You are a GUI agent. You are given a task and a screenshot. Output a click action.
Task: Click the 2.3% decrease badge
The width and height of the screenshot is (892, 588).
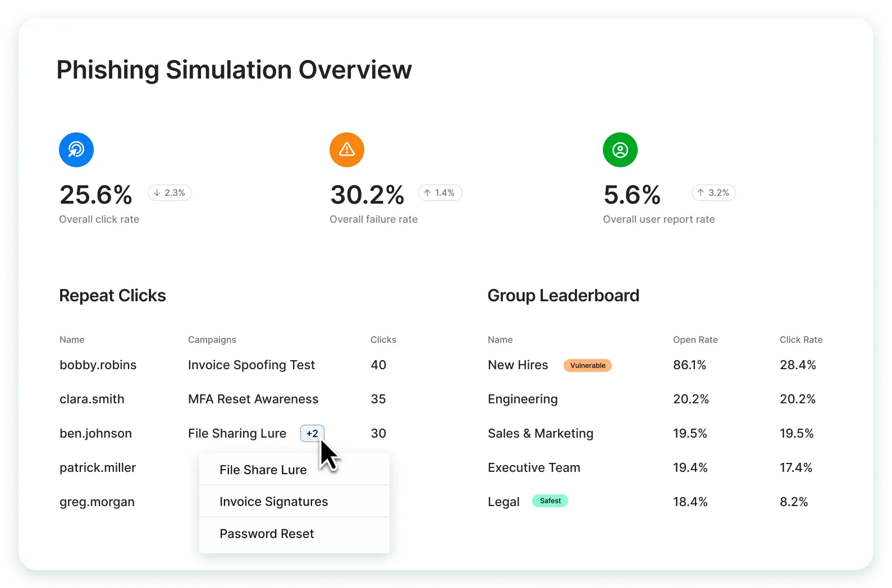[x=170, y=192]
